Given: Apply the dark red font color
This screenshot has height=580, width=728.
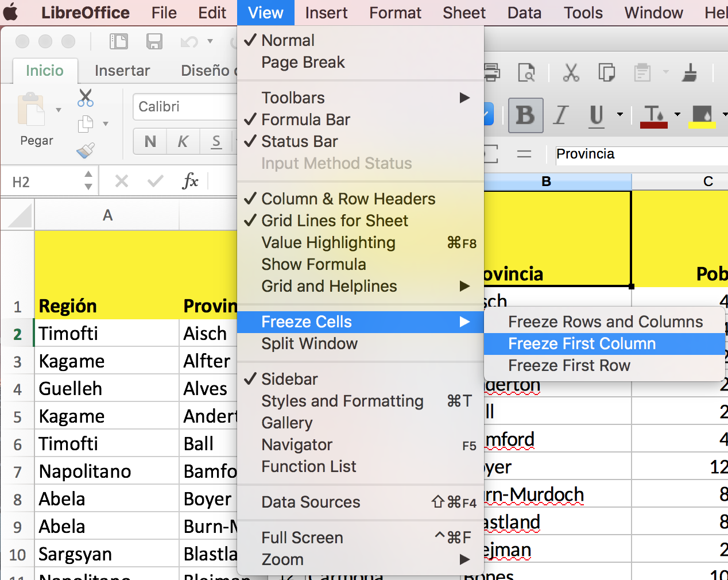Looking at the screenshot, I should [653, 116].
